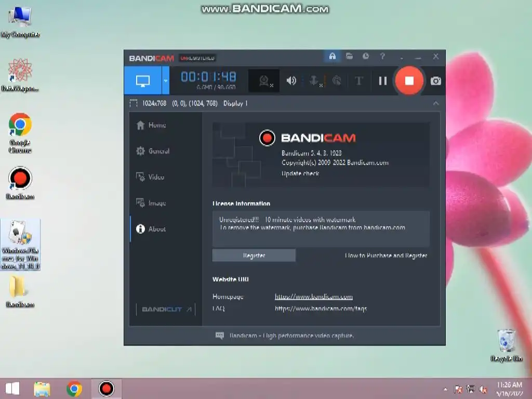The width and height of the screenshot is (532, 399).
Task: Click the rectangle area selection icon
Action: 134,103
